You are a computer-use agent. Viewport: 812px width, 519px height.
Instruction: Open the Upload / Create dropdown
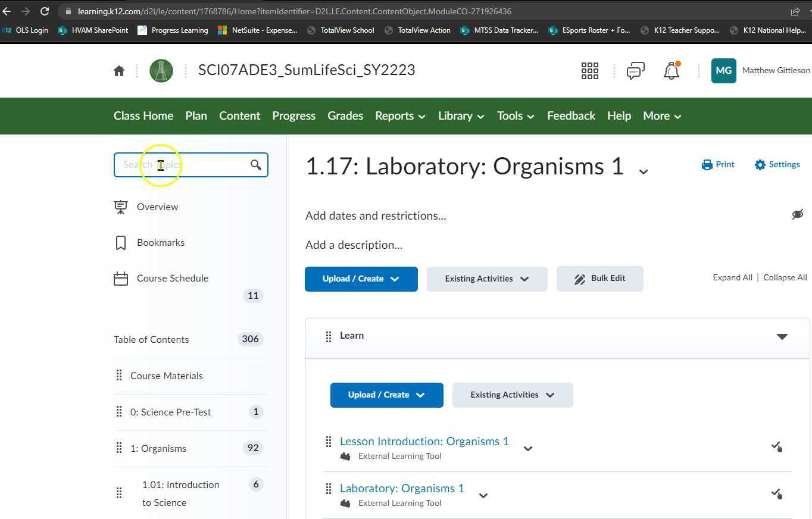361,279
